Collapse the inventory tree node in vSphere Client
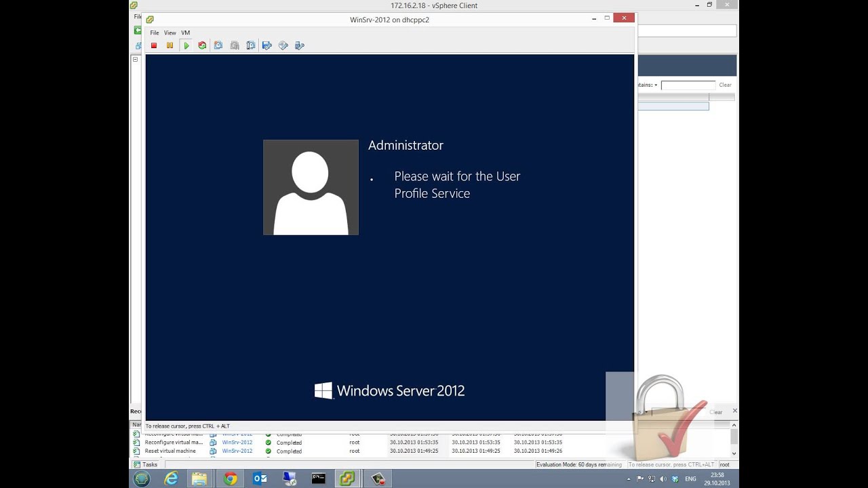 point(135,59)
